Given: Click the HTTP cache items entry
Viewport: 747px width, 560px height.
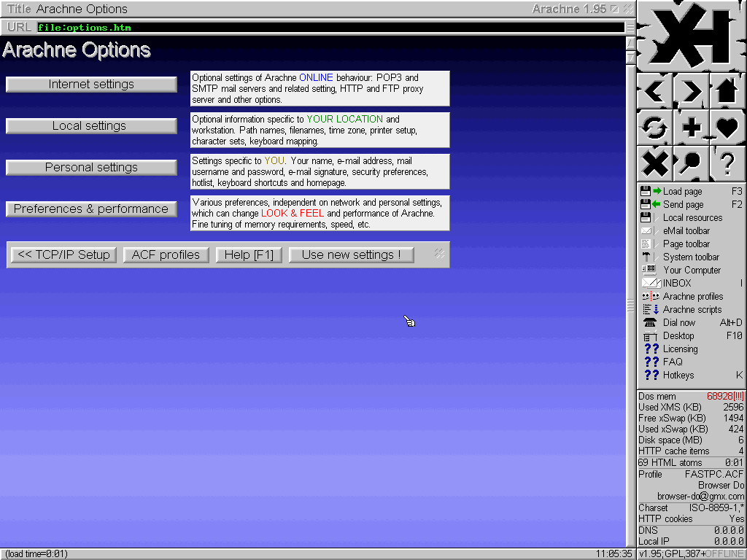Looking at the screenshot, I should coord(692,451).
